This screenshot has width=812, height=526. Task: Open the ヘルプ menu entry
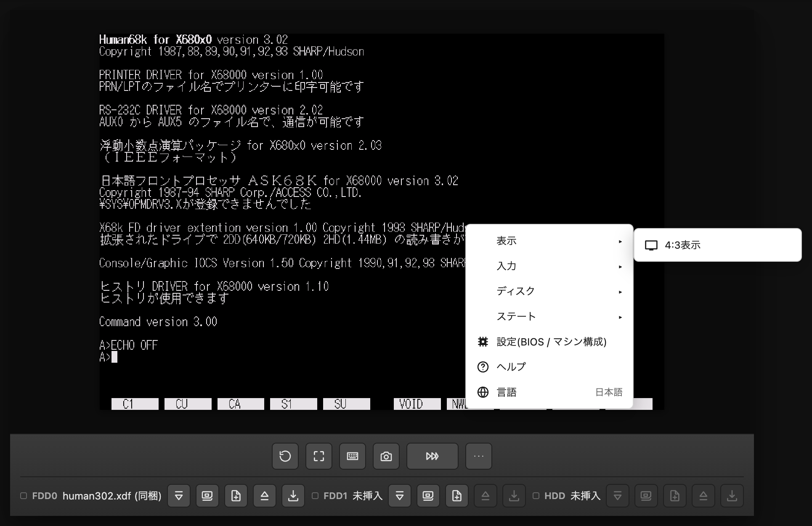549,367
